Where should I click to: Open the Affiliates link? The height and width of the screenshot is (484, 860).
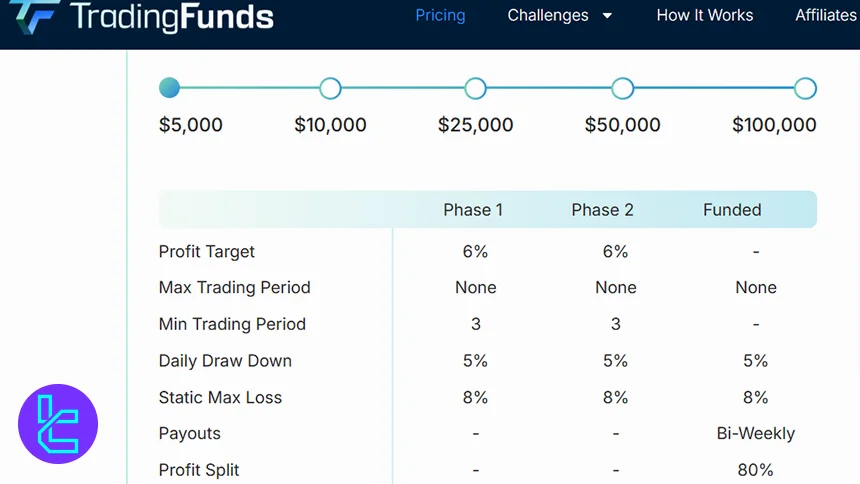[x=826, y=15]
